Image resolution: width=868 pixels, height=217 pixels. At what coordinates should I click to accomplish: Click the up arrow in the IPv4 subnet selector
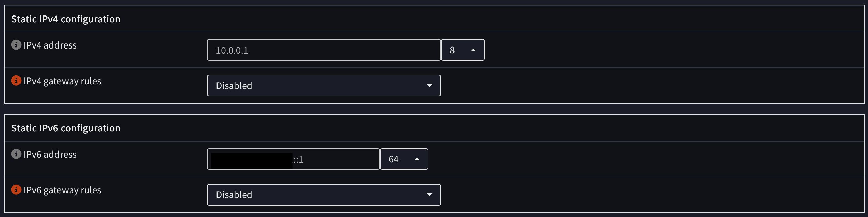473,50
